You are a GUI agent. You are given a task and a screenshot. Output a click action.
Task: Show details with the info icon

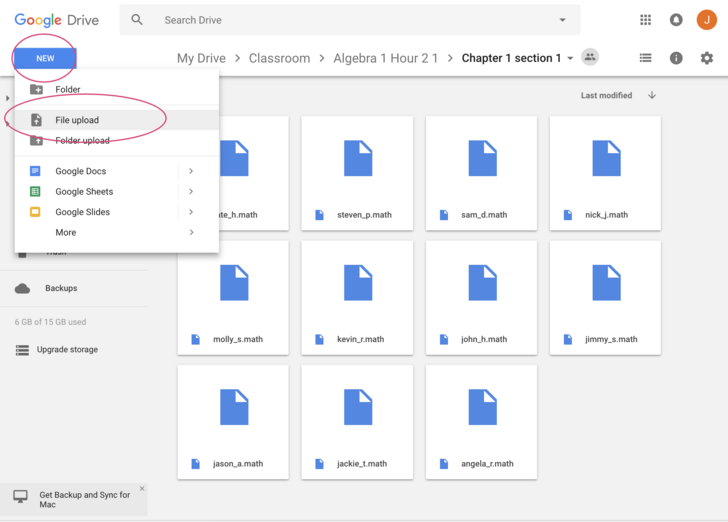pyautogui.click(x=676, y=58)
